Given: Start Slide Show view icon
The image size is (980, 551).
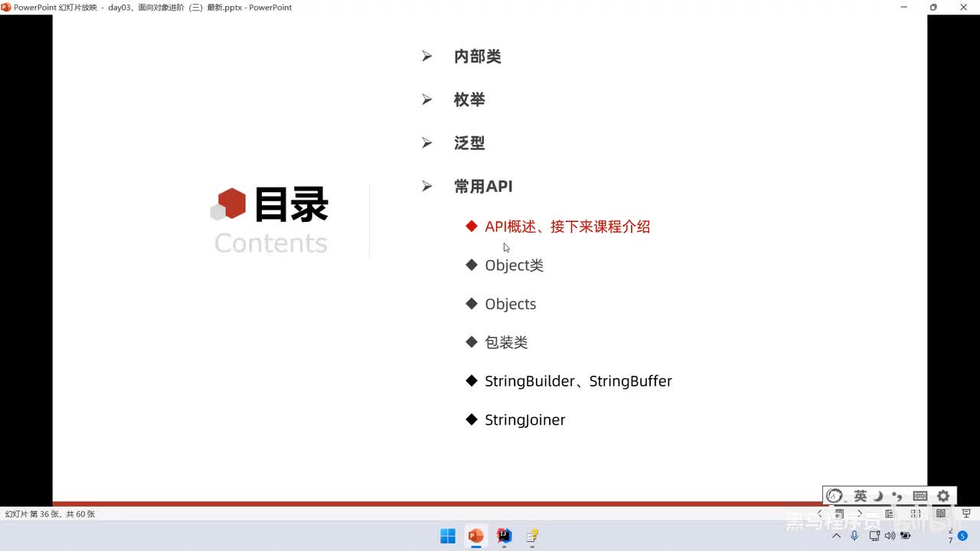Looking at the screenshot, I should (967, 514).
